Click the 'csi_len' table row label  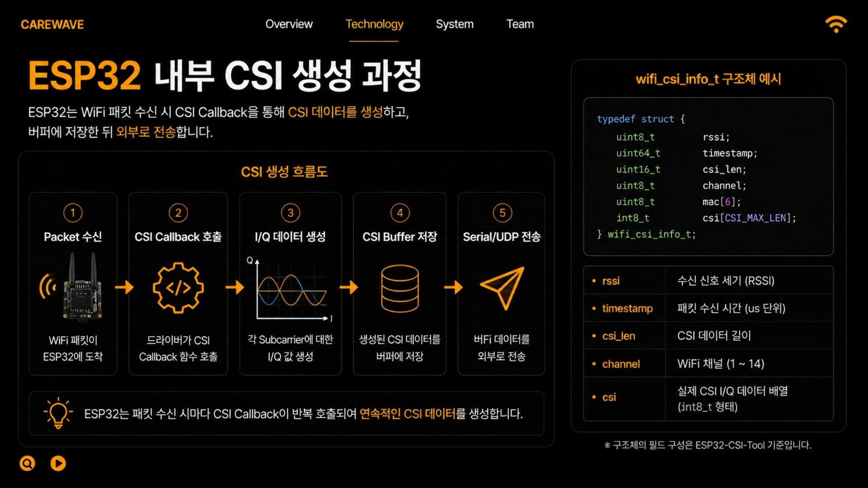pos(618,336)
